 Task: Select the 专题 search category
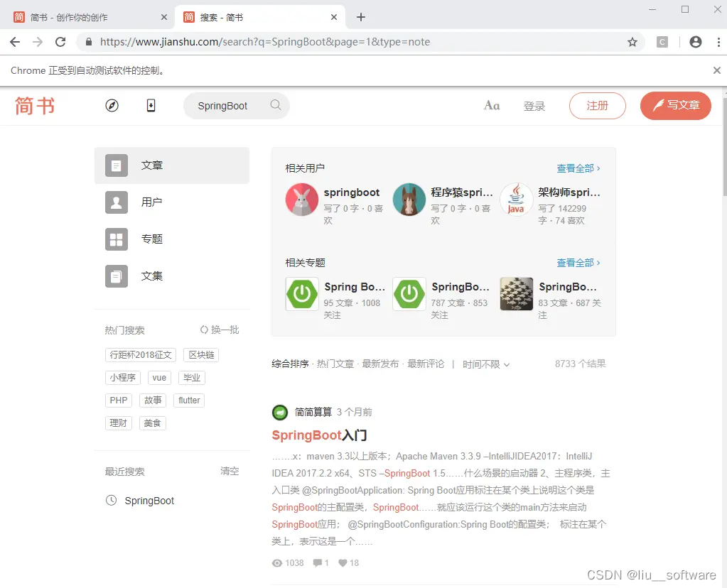(172, 239)
